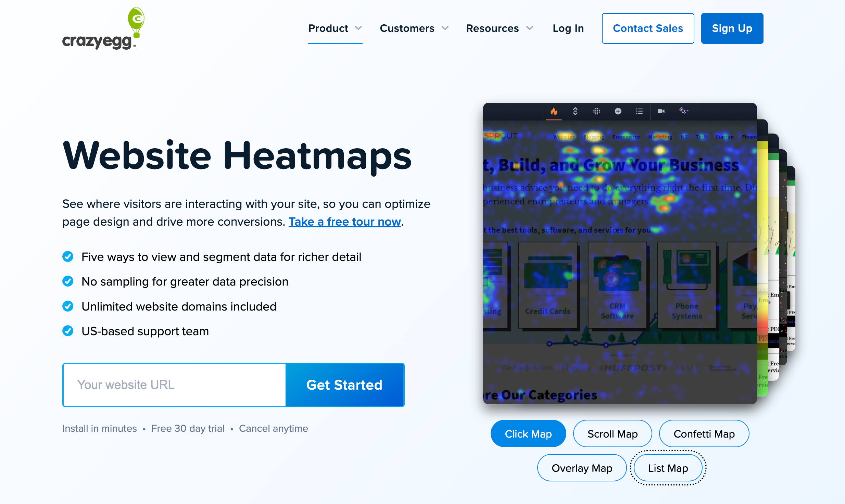
Task: Select the scroll arrows icon in toolbar
Action: pyautogui.click(x=575, y=111)
